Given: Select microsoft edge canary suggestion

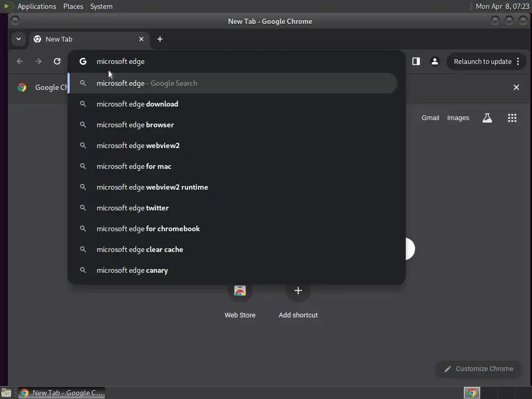Looking at the screenshot, I should click(x=233, y=270).
